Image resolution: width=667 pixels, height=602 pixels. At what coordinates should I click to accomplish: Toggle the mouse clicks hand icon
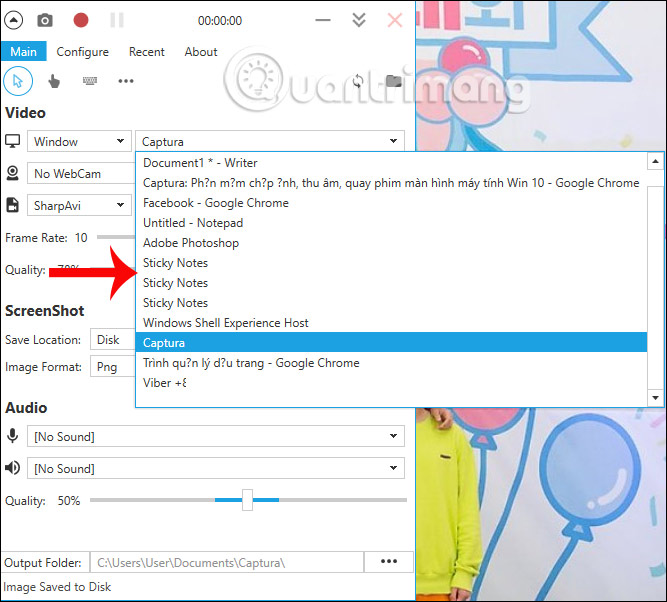click(x=54, y=81)
